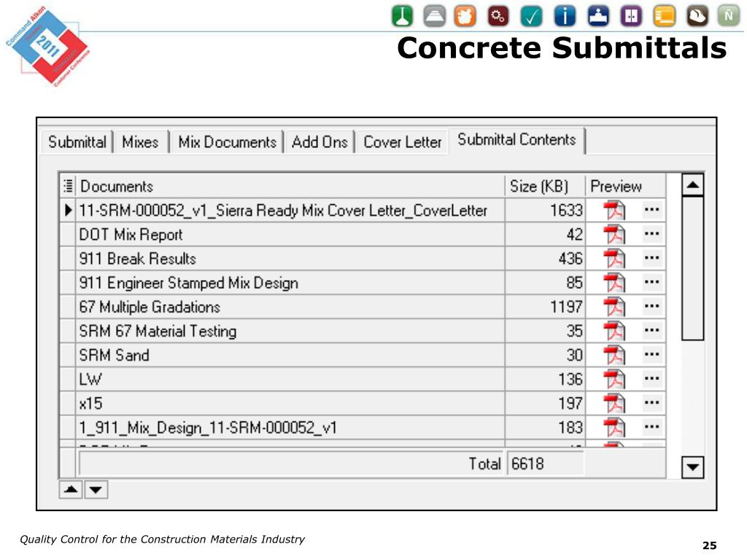
Task: Open PDF preview for 911 Break Results
Action: pyautogui.click(x=614, y=259)
